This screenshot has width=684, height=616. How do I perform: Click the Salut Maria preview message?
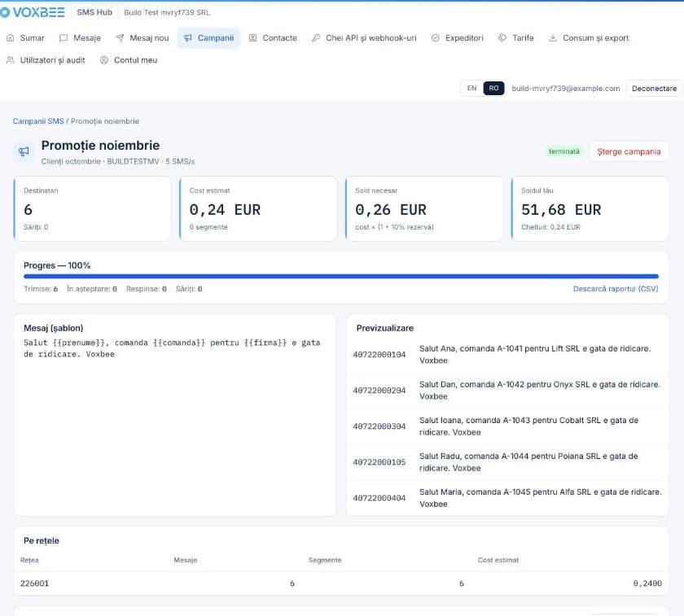[541, 498]
